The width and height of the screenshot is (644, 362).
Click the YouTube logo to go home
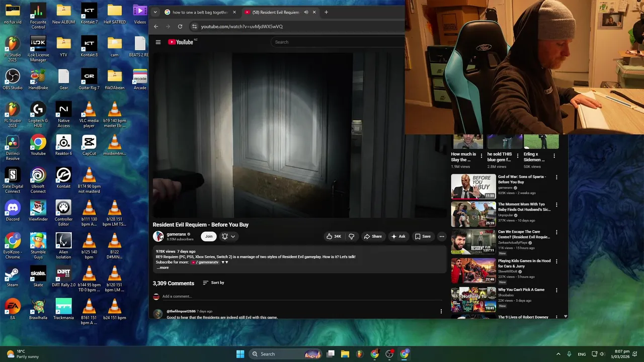[181, 42]
